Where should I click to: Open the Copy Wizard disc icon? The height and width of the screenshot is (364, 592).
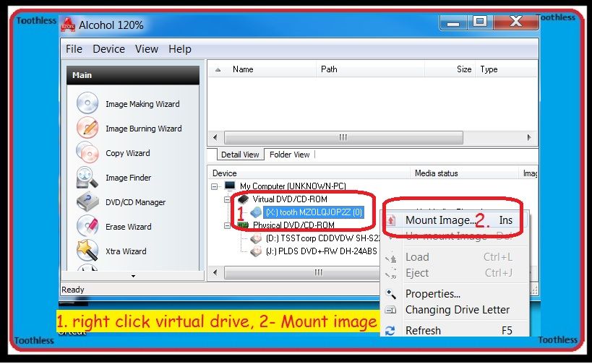87,152
